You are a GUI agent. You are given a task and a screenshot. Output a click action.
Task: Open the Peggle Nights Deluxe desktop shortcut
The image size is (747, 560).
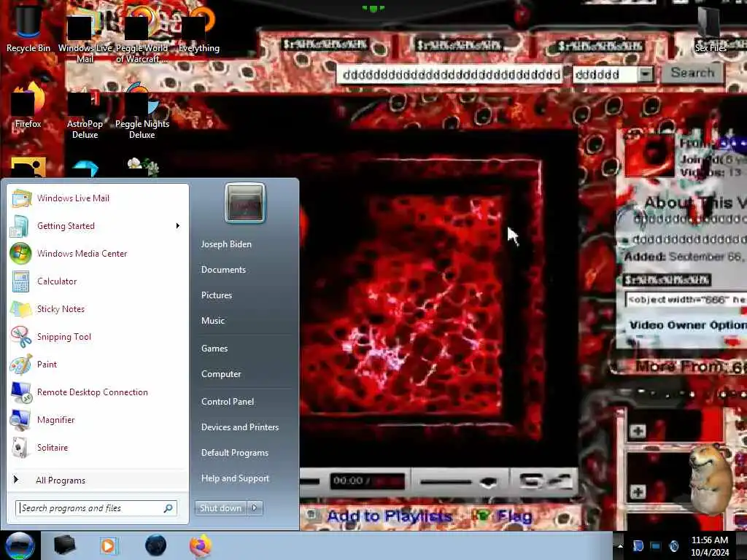(x=142, y=112)
